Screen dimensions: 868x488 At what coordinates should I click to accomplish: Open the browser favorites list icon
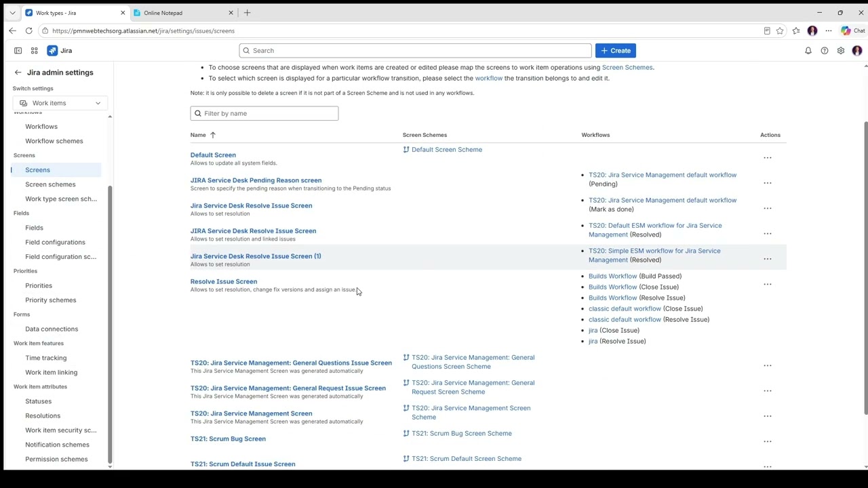(796, 30)
